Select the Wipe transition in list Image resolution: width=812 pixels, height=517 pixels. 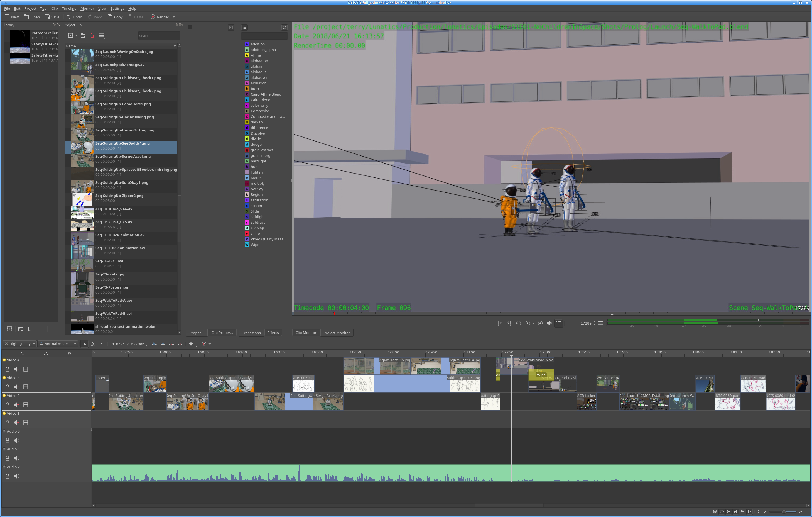pos(255,245)
